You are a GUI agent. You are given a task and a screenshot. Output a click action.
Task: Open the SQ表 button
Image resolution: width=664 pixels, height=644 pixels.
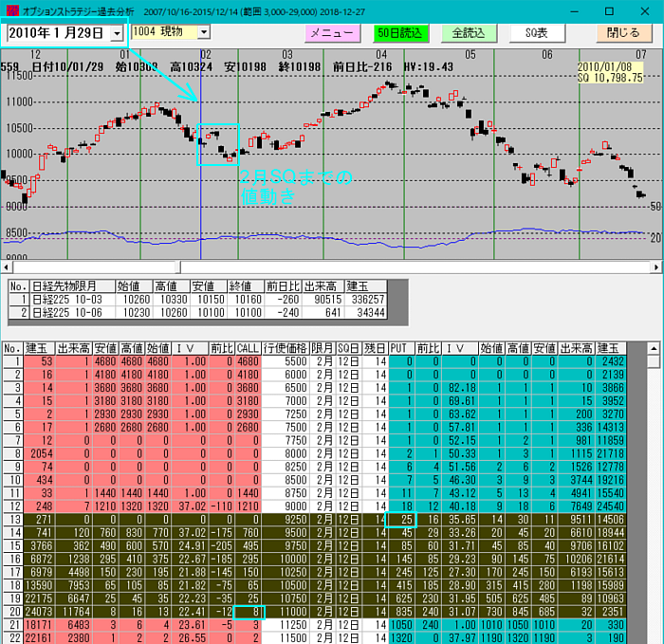pyautogui.click(x=538, y=33)
